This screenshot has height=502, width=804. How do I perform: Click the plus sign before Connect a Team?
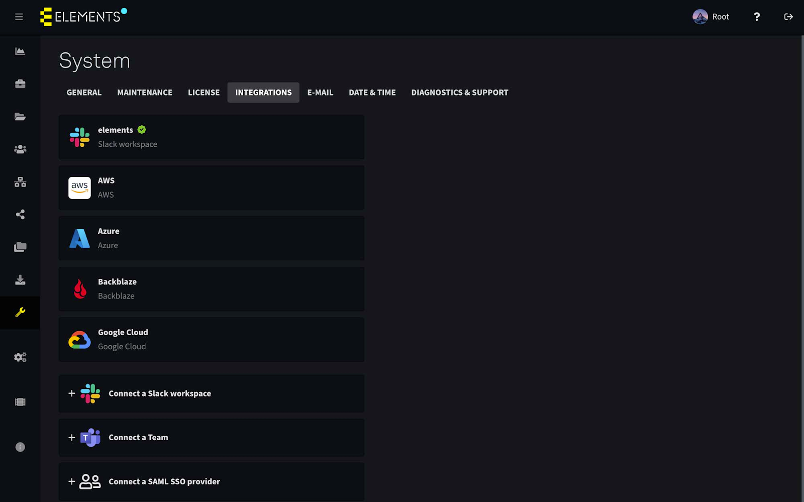pos(72,437)
